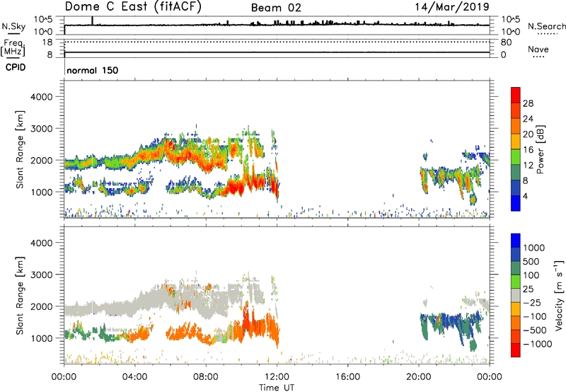Click the 'Dome C East (fitACF)' title
The height and width of the screenshot is (392, 566).
(133, 7)
